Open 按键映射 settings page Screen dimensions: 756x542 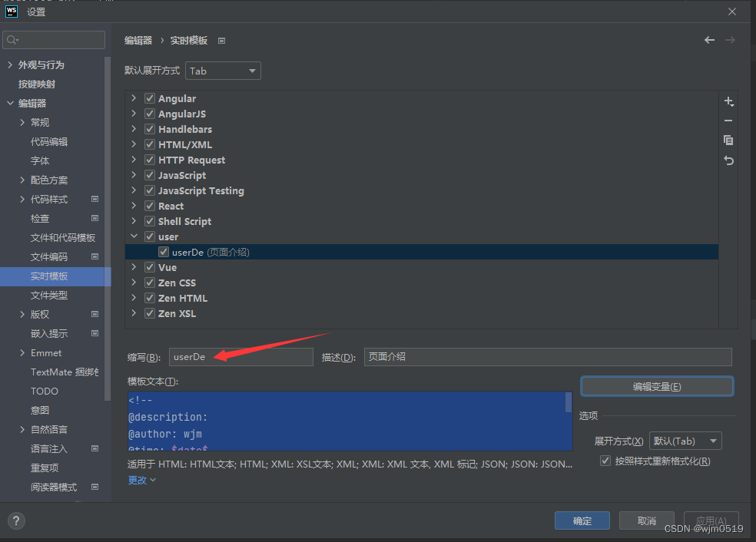pos(37,84)
